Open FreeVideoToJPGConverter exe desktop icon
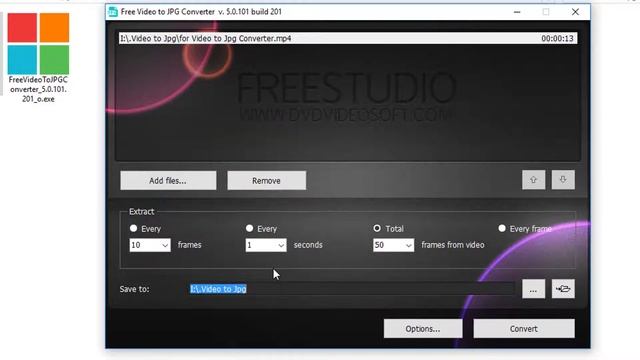Image resolution: width=640 pixels, height=360 pixels. click(38, 57)
